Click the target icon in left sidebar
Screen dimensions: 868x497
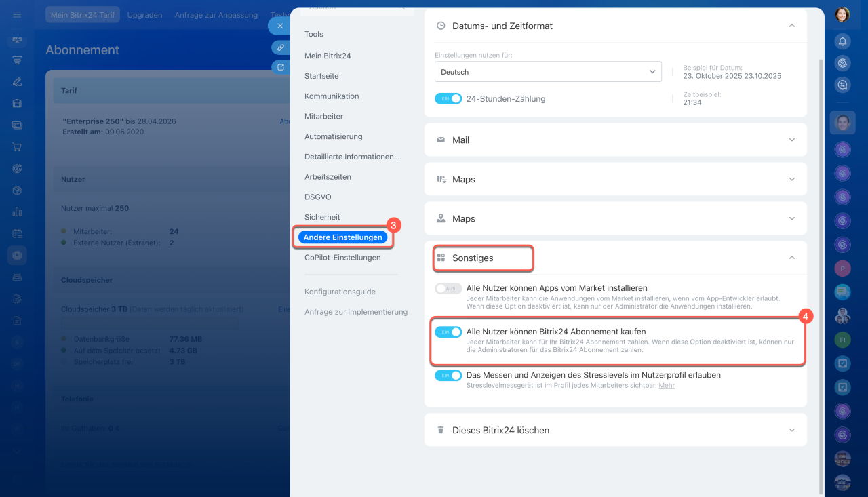coord(17,168)
